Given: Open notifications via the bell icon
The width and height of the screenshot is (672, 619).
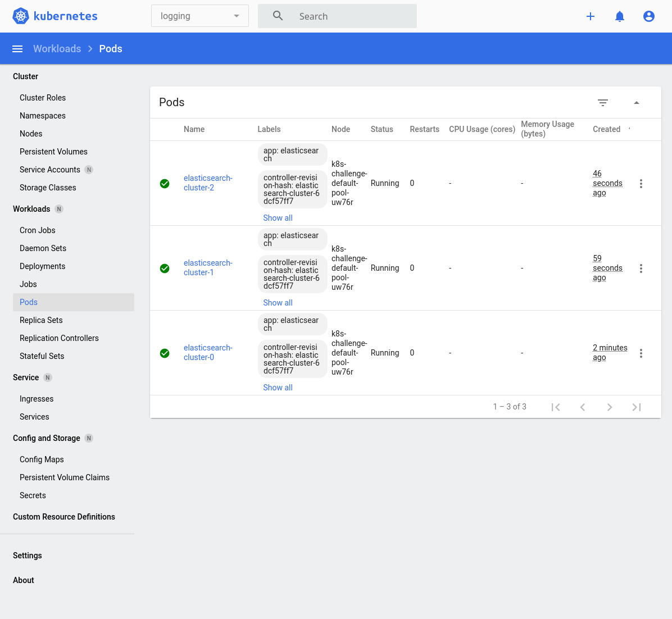Looking at the screenshot, I should point(619,16).
